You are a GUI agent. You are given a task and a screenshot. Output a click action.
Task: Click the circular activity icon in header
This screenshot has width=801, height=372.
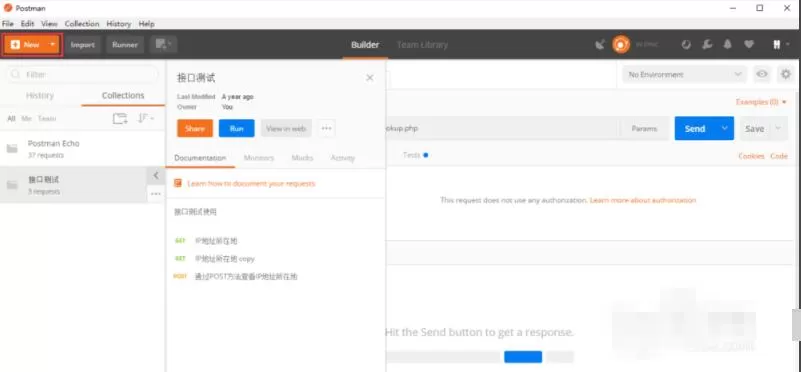click(686, 45)
